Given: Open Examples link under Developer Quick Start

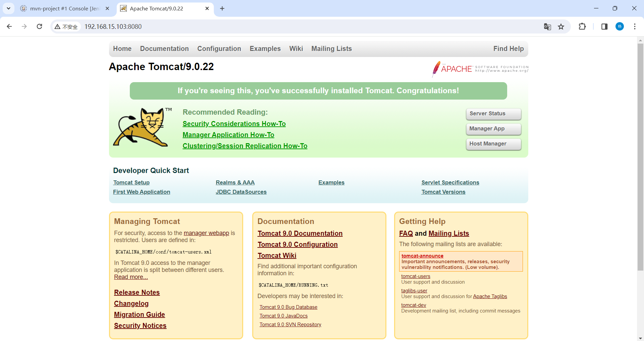Looking at the screenshot, I should coord(331,182).
